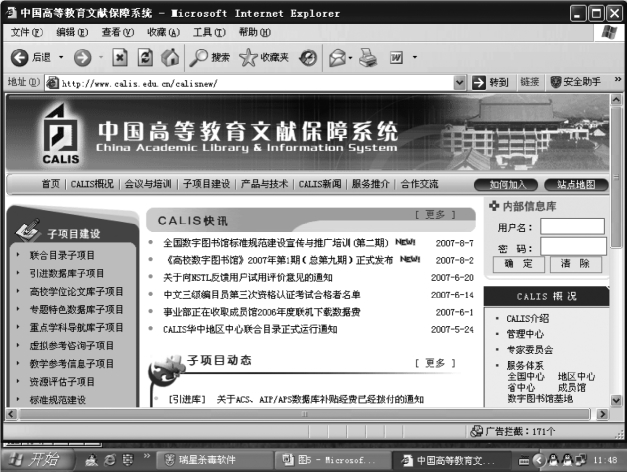Open the 文件(F) menu
This screenshot has height=472, width=627.
[x=26, y=32]
